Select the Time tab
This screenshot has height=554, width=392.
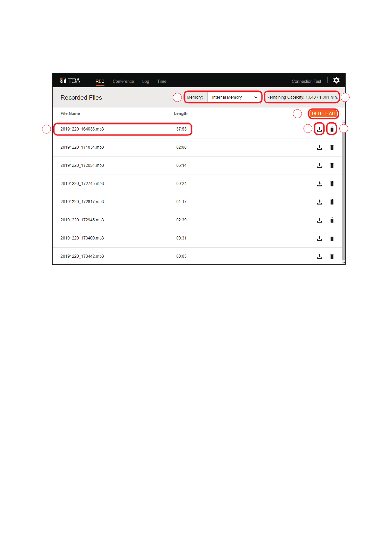tap(162, 81)
